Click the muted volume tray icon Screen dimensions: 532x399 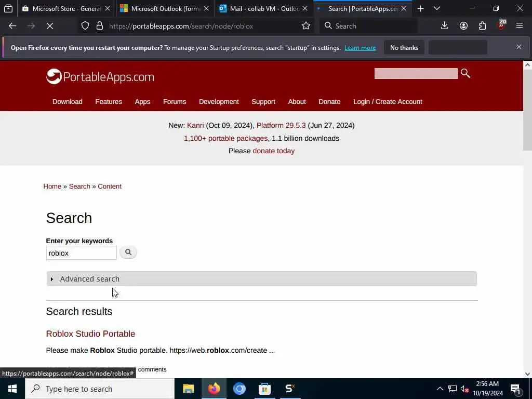[x=465, y=389]
